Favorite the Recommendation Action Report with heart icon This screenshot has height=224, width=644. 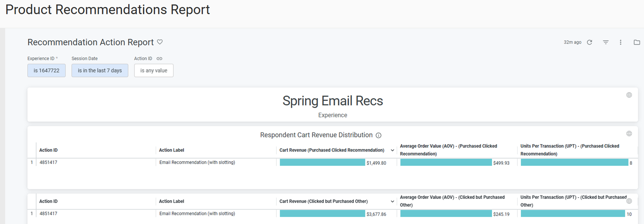pyautogui.click(x=160, y=42)
